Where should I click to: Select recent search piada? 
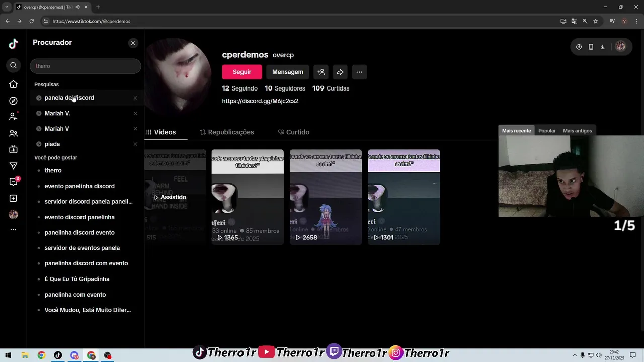click(52, 144)
